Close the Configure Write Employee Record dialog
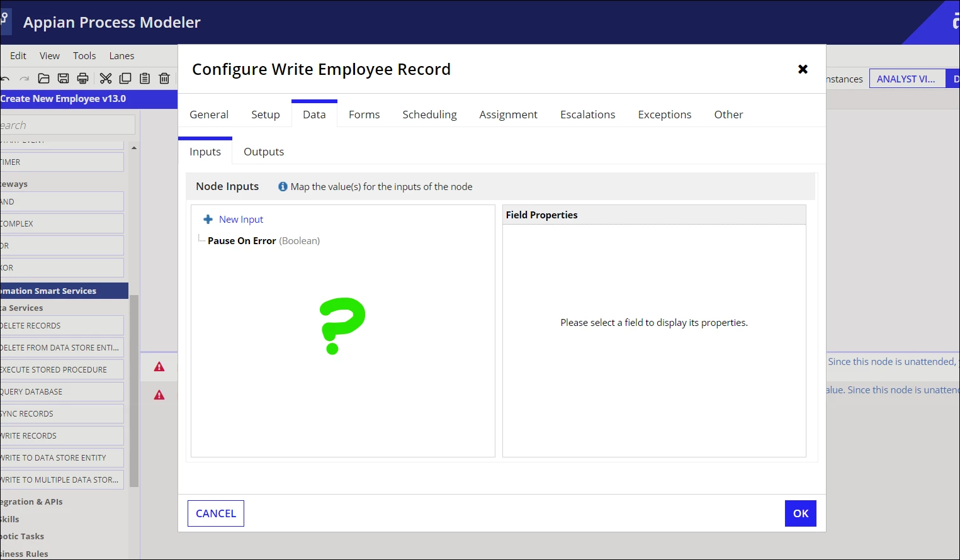The image size is (960, 560). click(803, 69)
